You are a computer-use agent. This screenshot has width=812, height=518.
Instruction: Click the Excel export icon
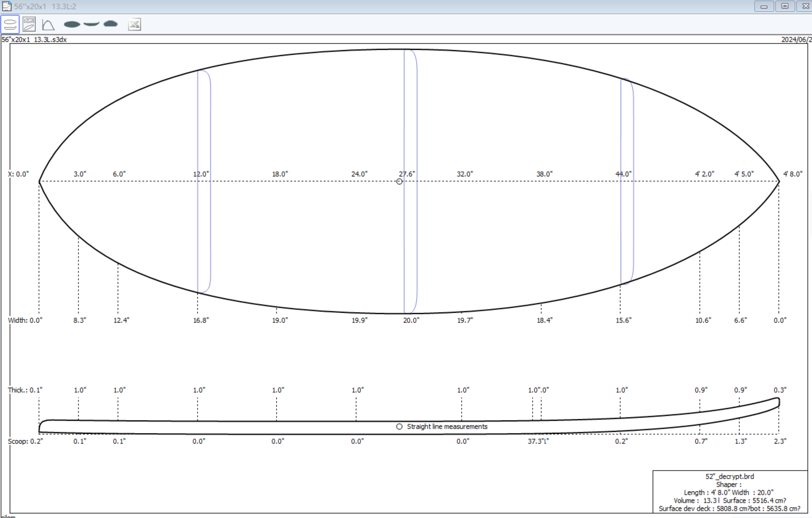[x=135, y=24]
